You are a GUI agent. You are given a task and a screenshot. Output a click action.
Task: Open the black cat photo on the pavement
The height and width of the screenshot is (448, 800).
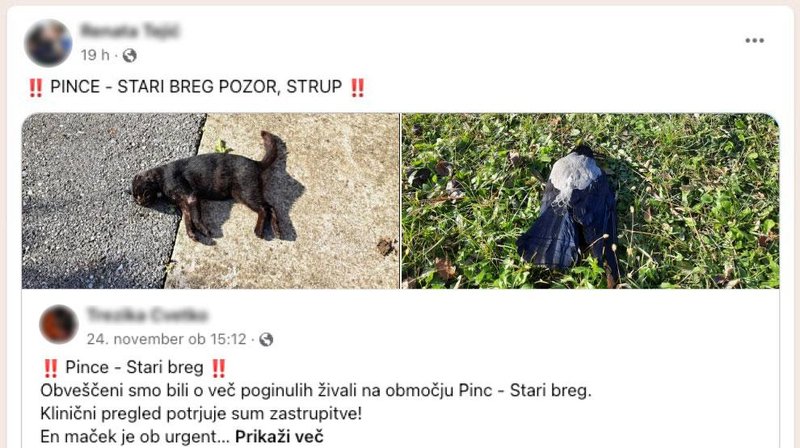click(211, 201)
